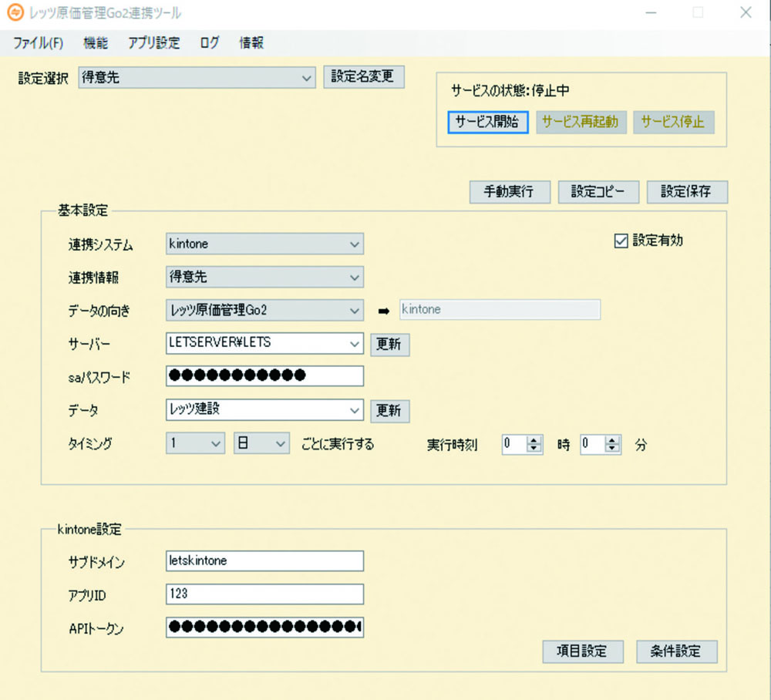Start the service with サービス開始
This screenshot has width=771, height=700.
coord(488,122)
